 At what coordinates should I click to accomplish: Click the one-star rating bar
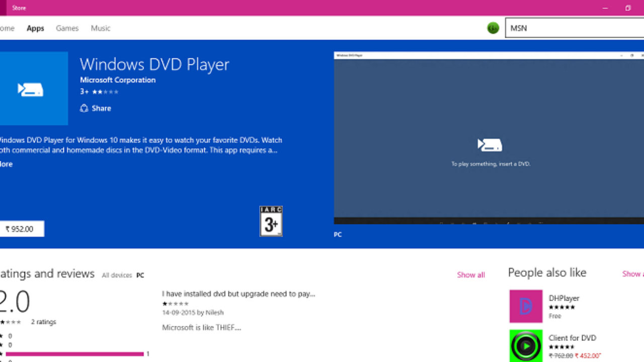pos(74,354)
